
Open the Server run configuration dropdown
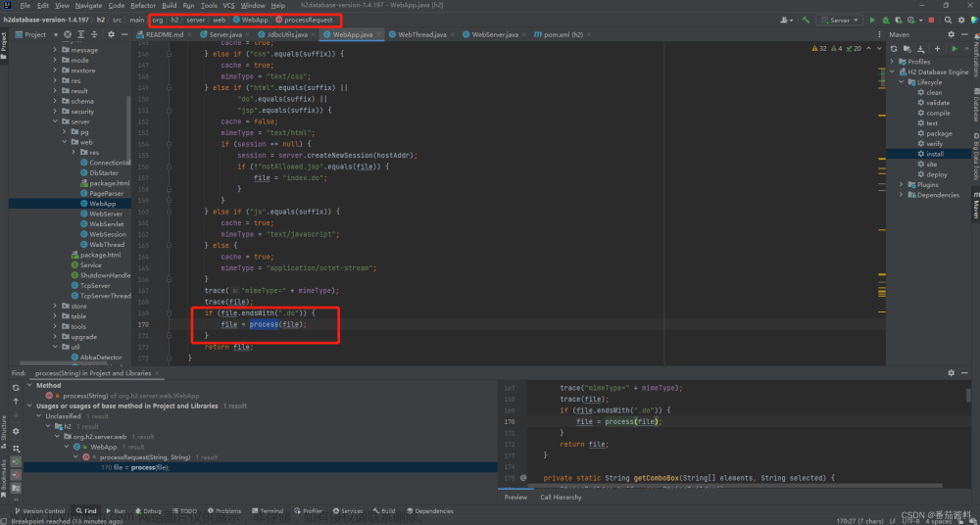(840, 20)
